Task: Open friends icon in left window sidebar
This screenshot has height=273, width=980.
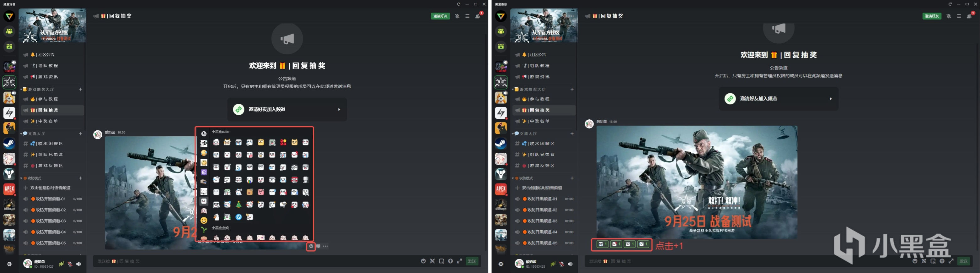Action: click(9, 31)
